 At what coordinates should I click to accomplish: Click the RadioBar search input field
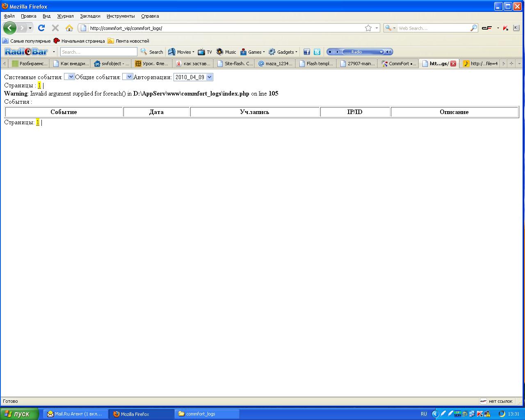pyautogui.click(x=98, y=52)
